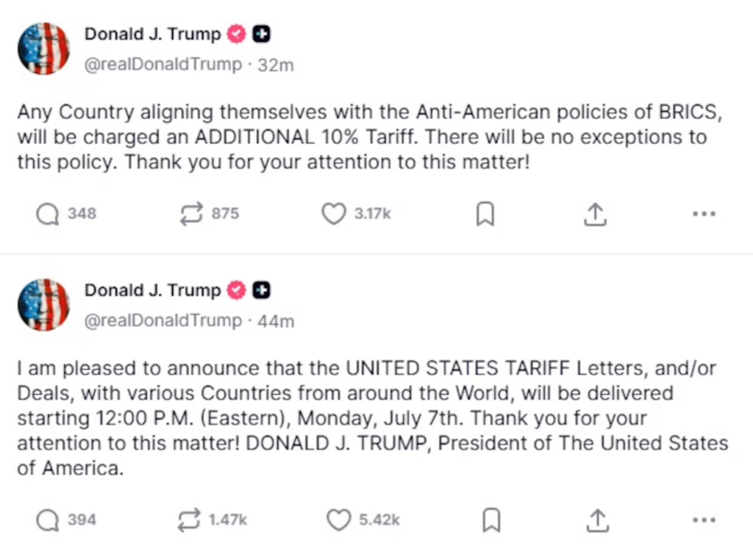Bookmark the BRICS tariff post

tap(485, 215)
